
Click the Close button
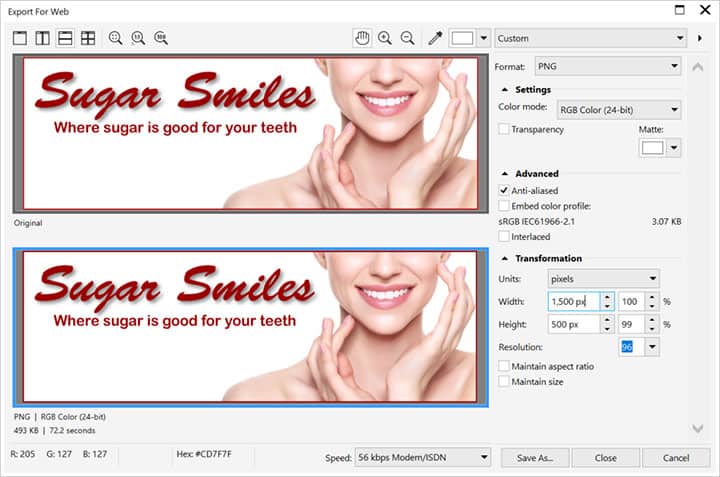606,458
